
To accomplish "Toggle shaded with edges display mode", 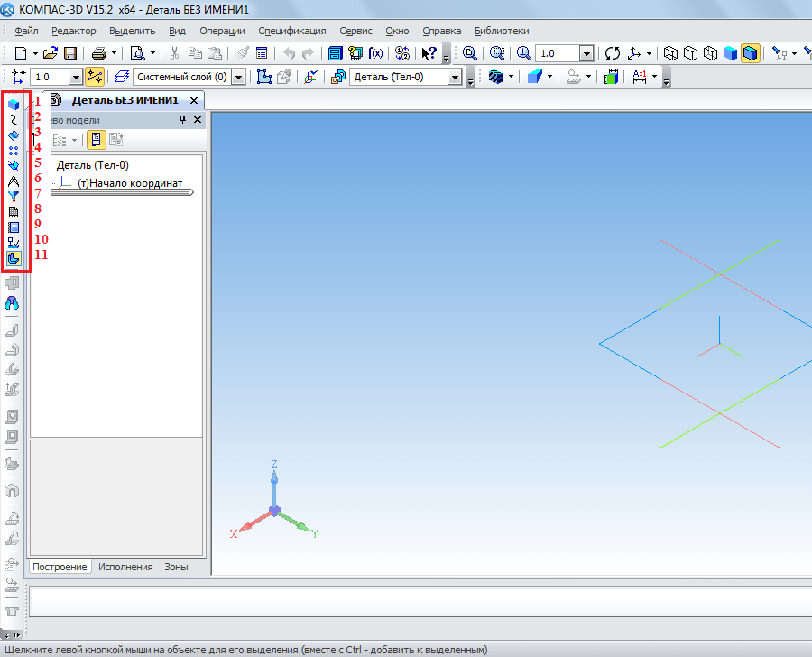I will click(x=750, y=53).
